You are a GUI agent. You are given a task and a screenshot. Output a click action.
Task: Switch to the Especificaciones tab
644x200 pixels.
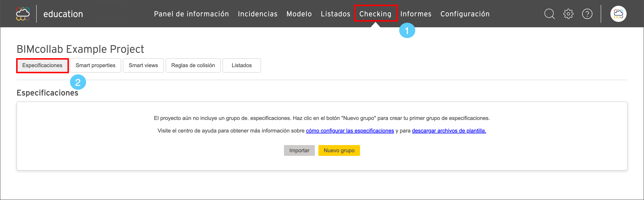pos(42,66)
